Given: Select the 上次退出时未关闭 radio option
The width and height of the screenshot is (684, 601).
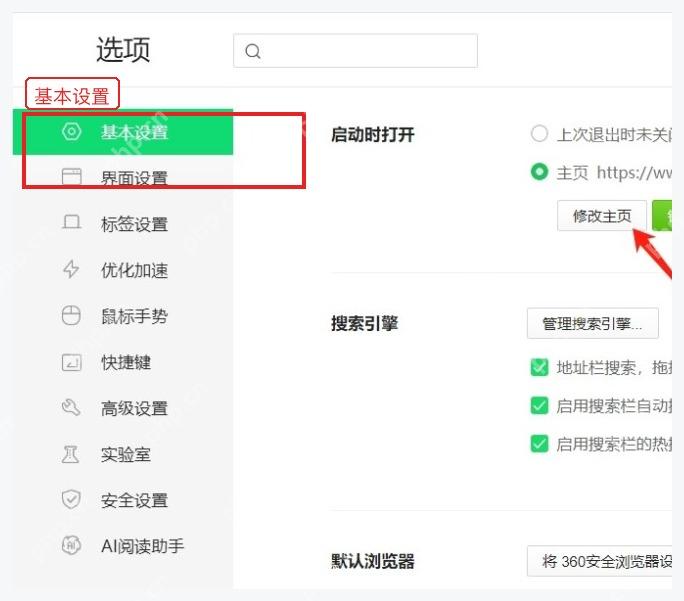Looking at the screenshot, I should pyautogui.click(x=539, y=133).
